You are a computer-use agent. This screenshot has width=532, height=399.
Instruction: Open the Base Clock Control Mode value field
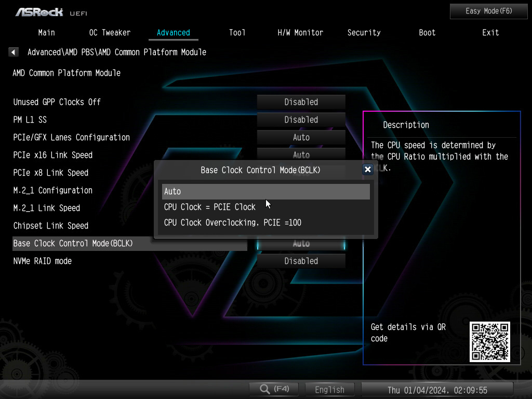coord(301,244)
